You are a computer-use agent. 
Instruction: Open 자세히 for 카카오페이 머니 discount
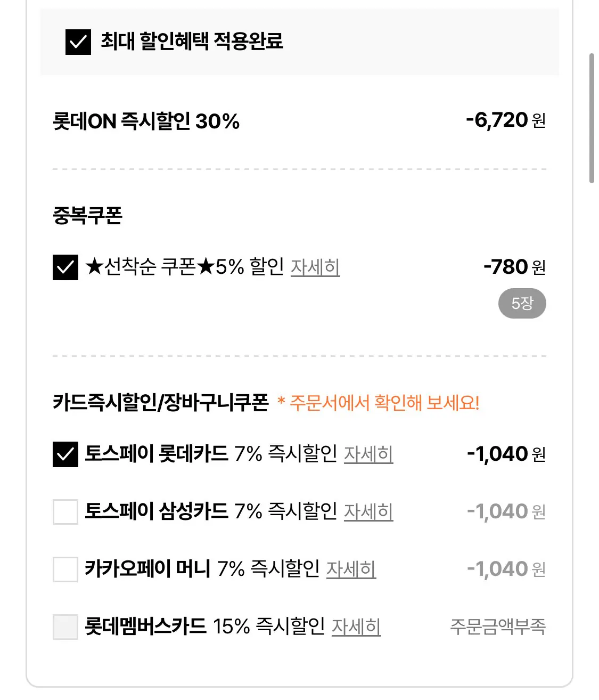click(351, 571)
